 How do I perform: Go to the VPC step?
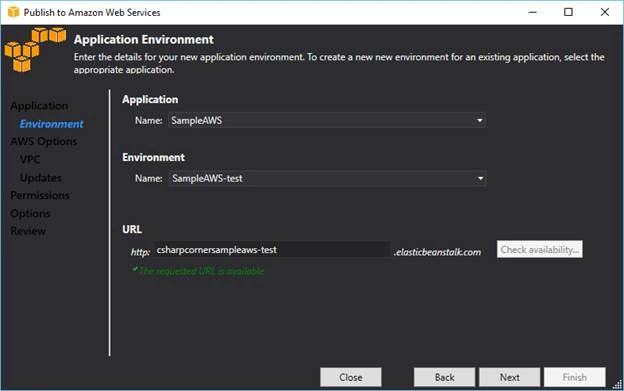click(30, 160)
